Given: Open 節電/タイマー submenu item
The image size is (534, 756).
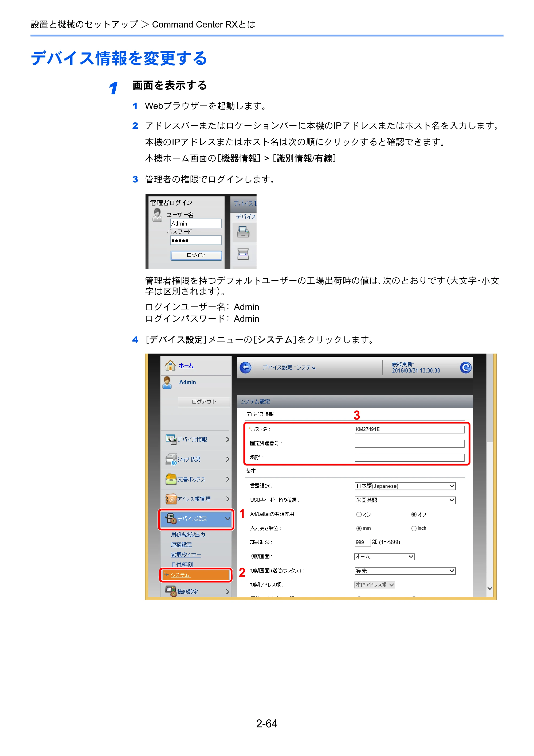Looking at the screenshot, I should point(186,555).
